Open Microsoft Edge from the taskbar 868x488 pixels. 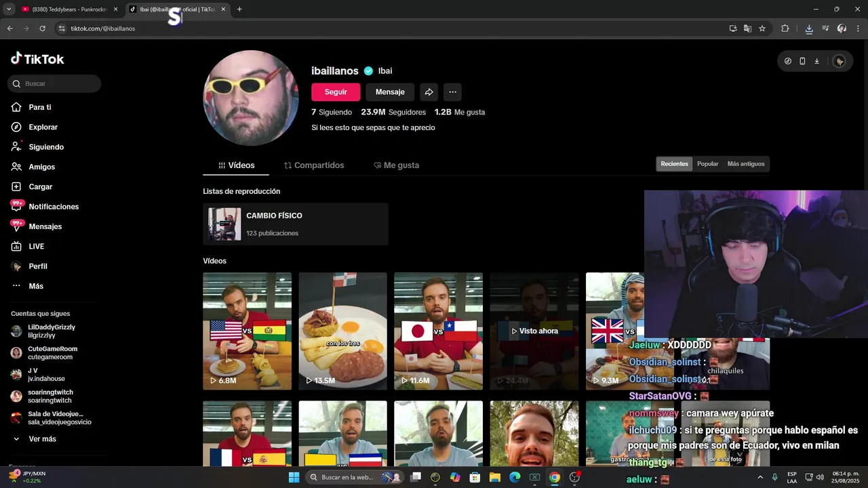tap(514, 477)
